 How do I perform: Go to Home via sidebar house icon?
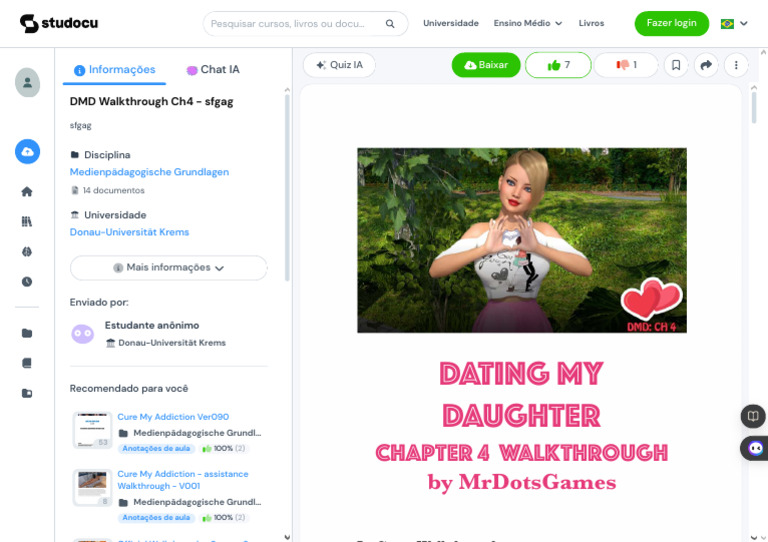point(27,191)
